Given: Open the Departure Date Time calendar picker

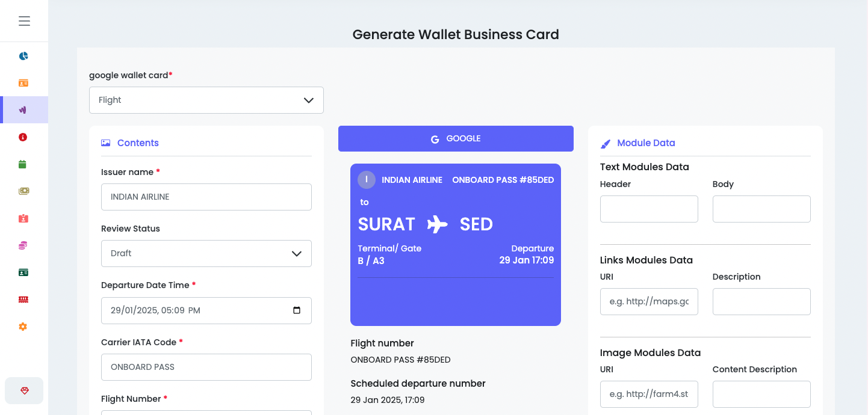Looking at the screenshot, I should [296, 310].
